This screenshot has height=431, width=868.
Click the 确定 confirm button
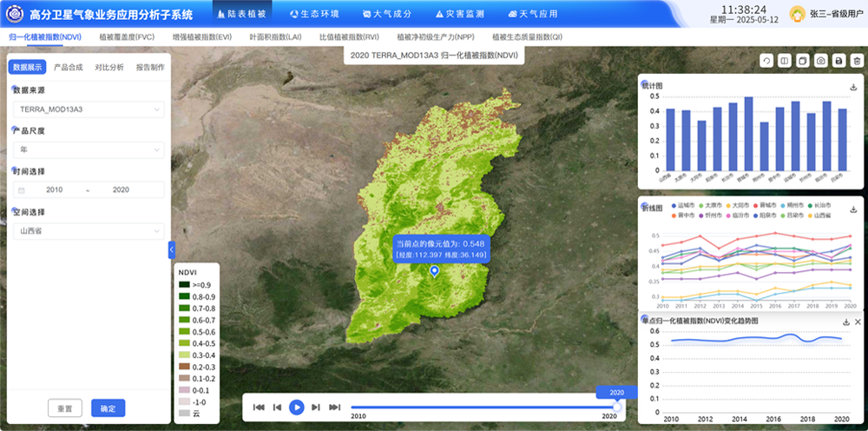coord(108,408)
